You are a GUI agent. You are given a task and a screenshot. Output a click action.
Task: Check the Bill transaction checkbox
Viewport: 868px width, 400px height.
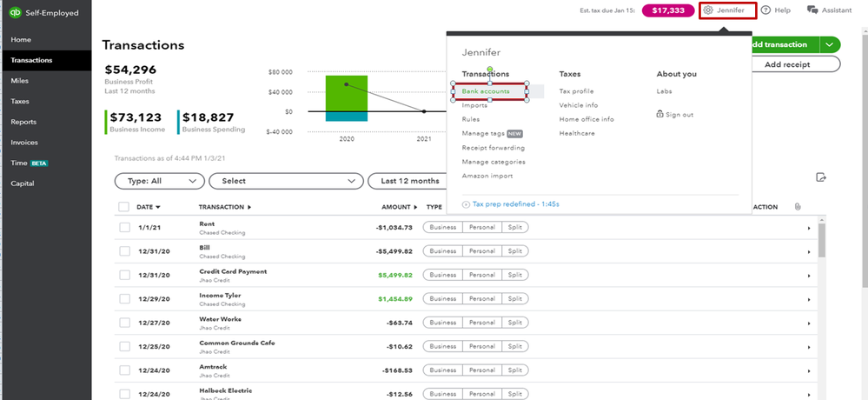point(124,251)
